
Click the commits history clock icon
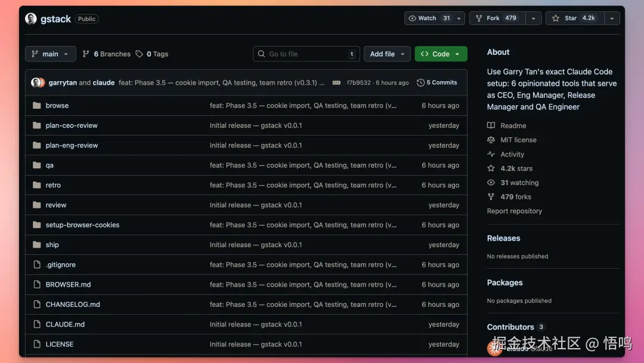coord(420,82)
